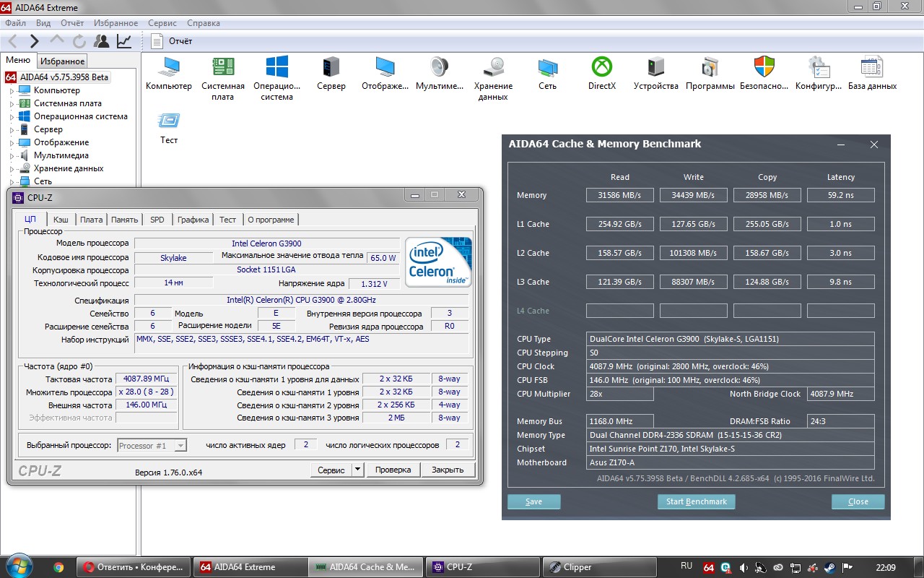
Task: Expand the Сервер tree node
Action: (x=12, y=130)
